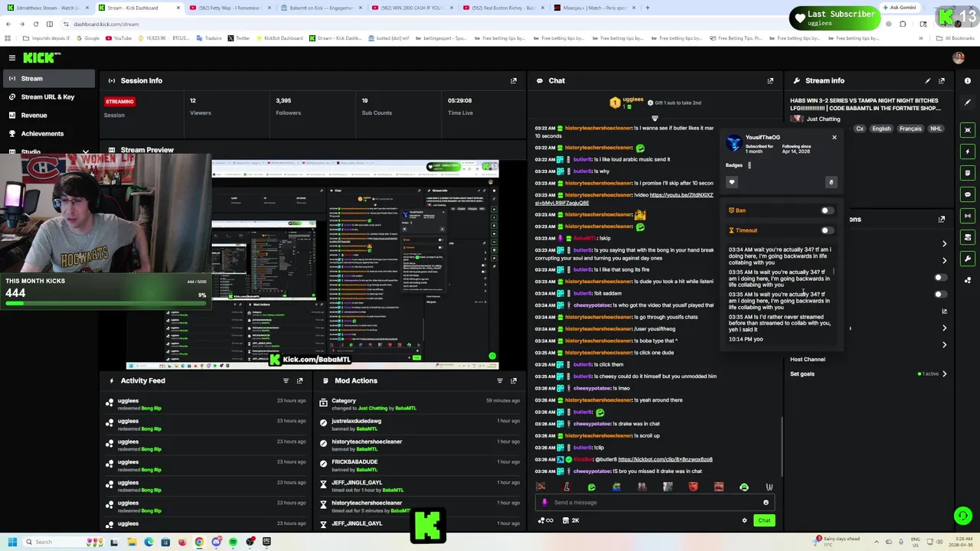Click the Français language tag
Viewport: 980px width, 551px height.
(910, 129)
